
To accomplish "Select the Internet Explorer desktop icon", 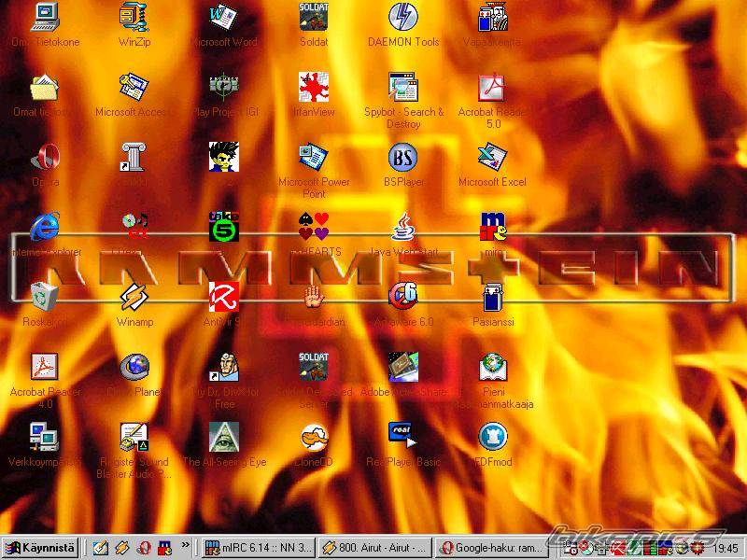I will 45,227.
